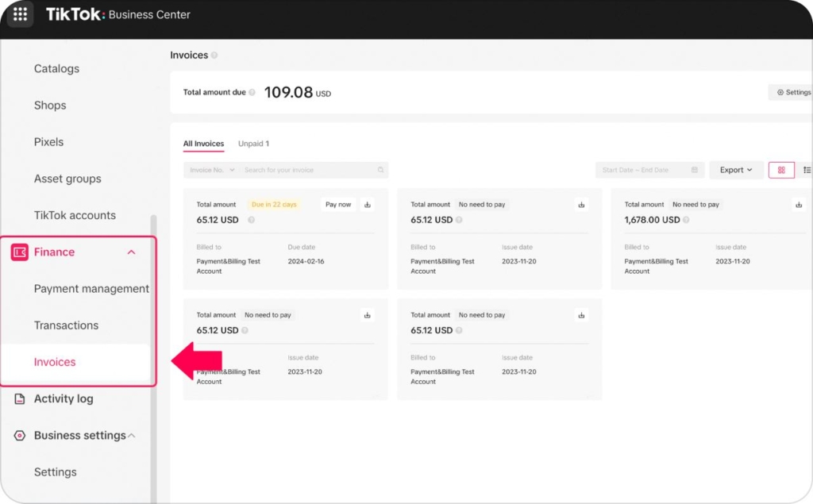The image size is (813, 504).
Task: Download the 1,678.00 USD invoice
Action: point(797,204)
